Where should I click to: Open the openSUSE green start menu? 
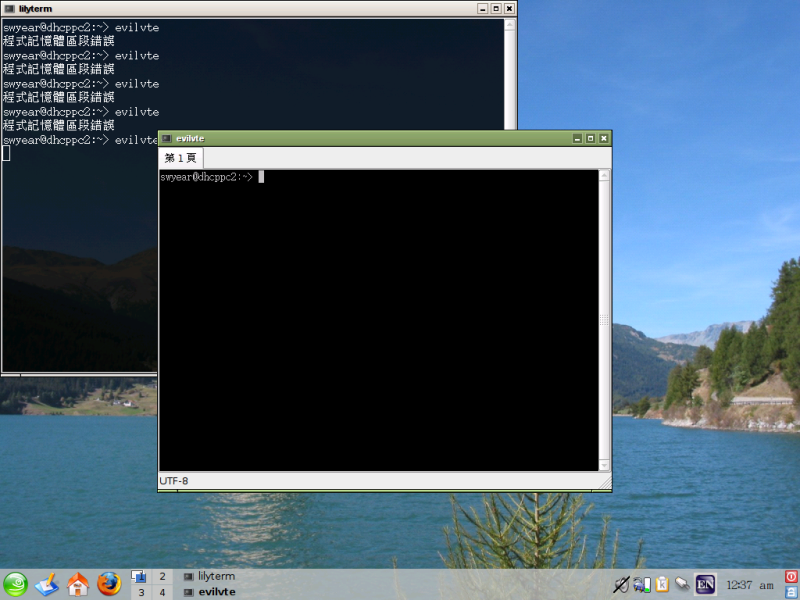[x=16, y=584]
